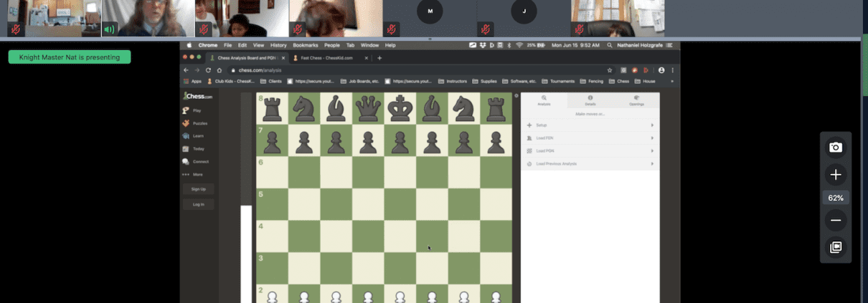Switch to the Details tab
This screenshot has width=868, height=303.
coord(590,100)
